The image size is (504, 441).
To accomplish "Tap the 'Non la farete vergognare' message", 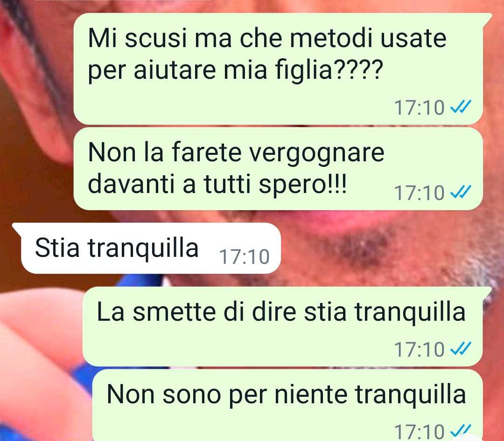I will click(278, 169).
